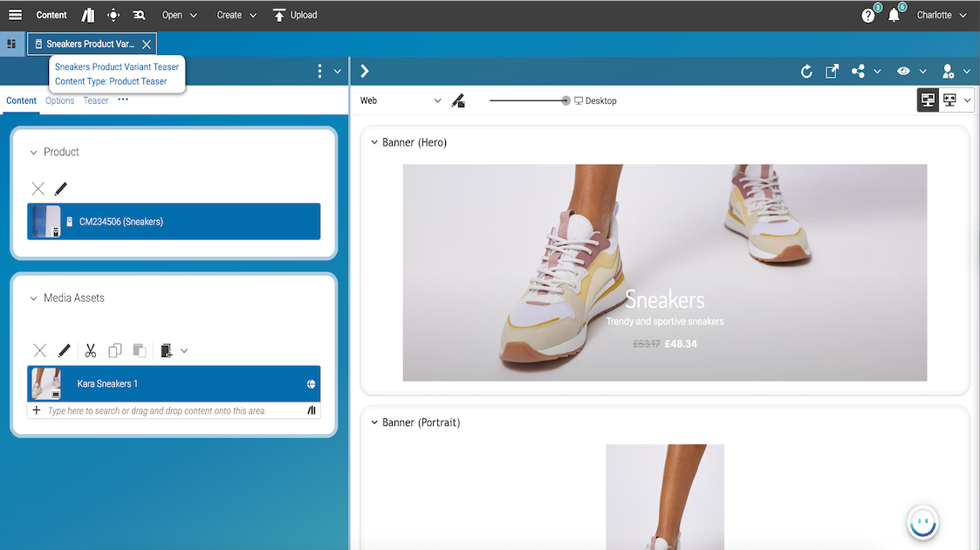Remove the Media Assets item with X icon
This screenshot has height=550, width=980.
39,351
